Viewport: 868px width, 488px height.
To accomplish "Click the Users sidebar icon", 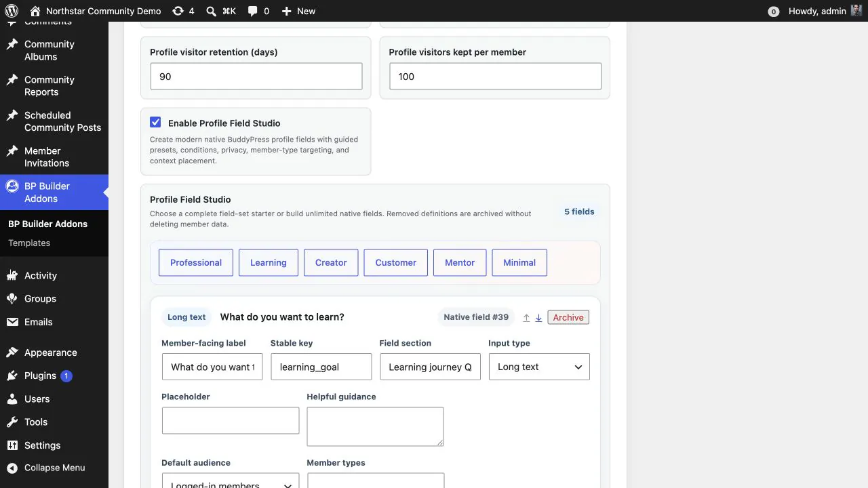I will 12,399.
